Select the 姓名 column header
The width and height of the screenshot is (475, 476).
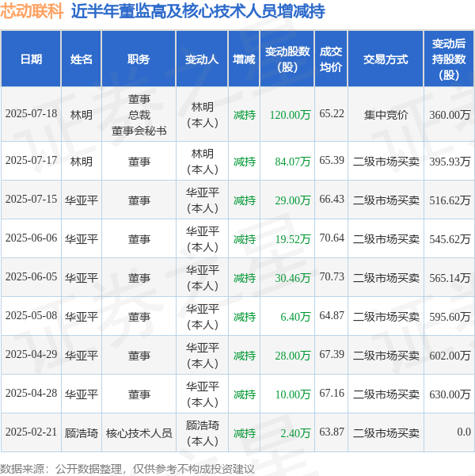click(82, 59)
